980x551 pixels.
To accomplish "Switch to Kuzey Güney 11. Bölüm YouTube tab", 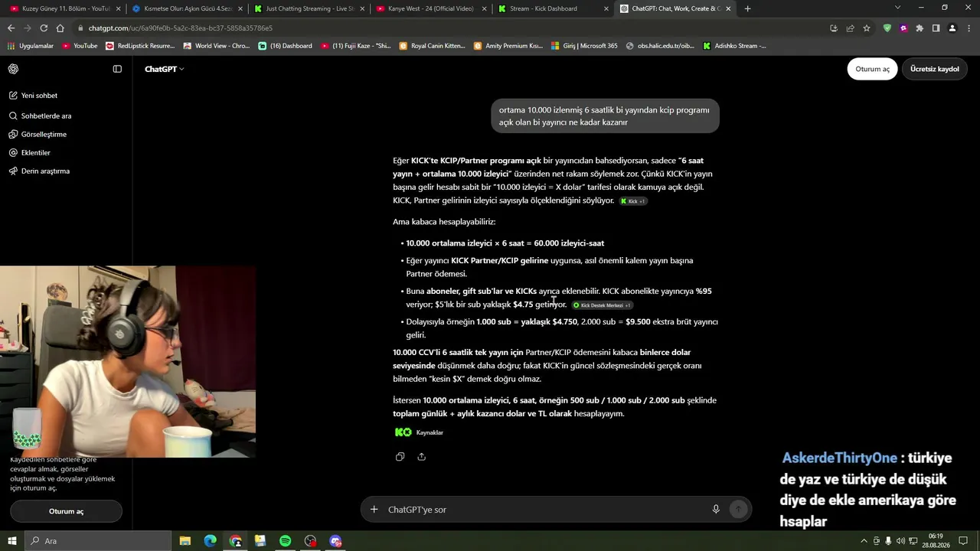I will coord(64,8).
